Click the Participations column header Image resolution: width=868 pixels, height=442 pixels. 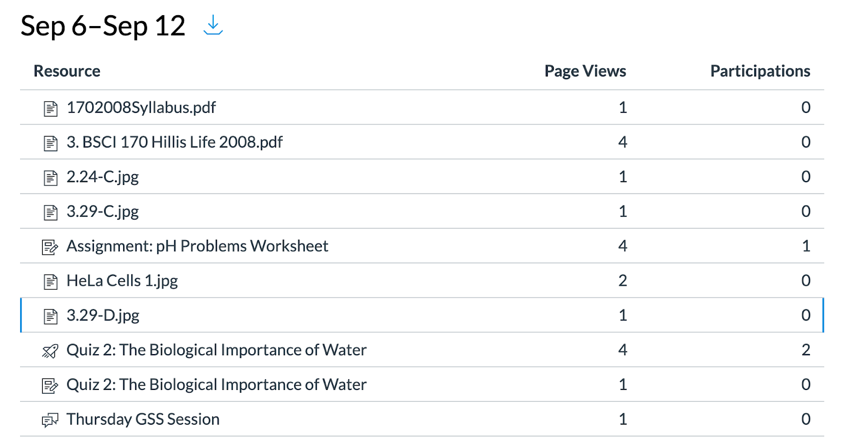pos(759,71)
